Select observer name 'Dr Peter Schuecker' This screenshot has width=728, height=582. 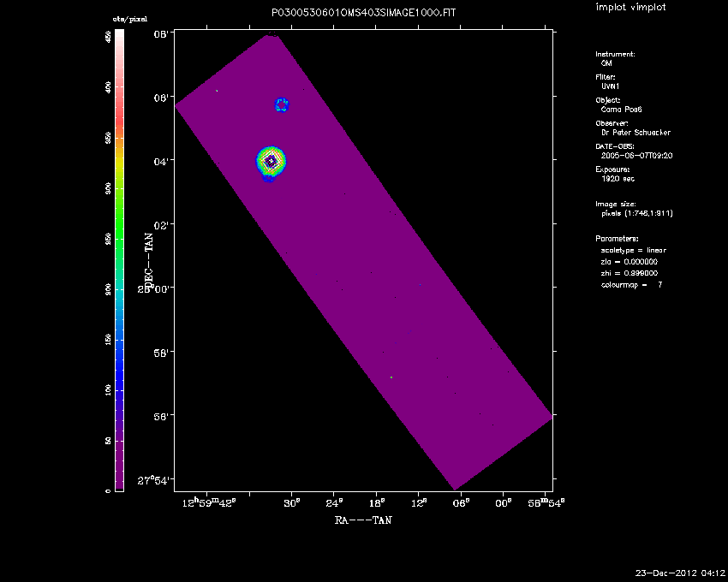[636, 133]
